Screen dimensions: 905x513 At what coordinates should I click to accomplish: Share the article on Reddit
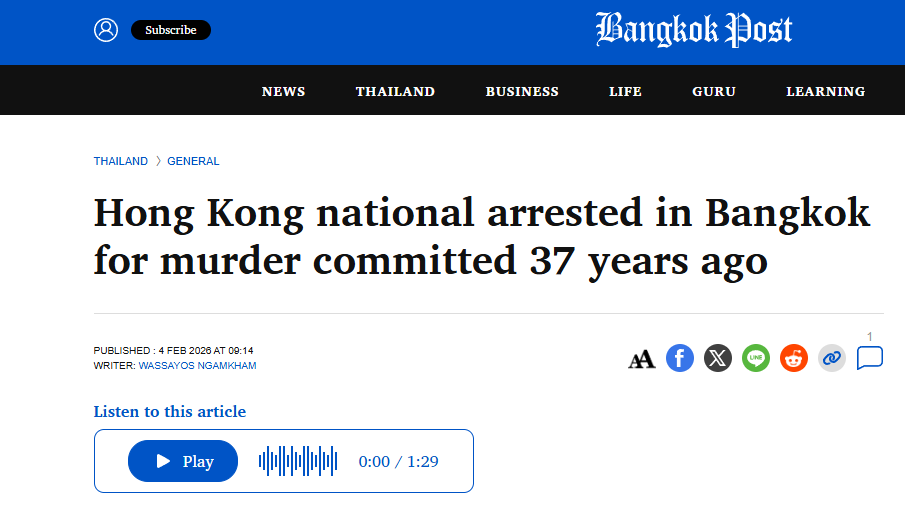point(794,358)
